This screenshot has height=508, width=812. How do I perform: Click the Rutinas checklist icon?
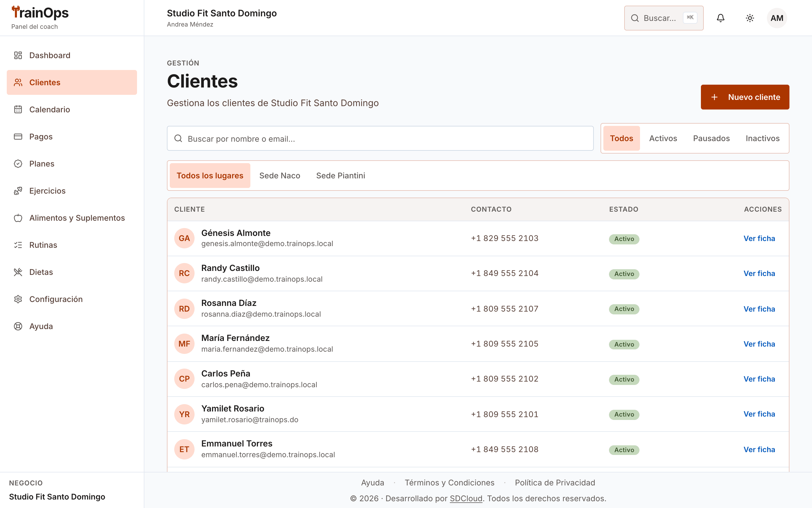click(18, 245)
